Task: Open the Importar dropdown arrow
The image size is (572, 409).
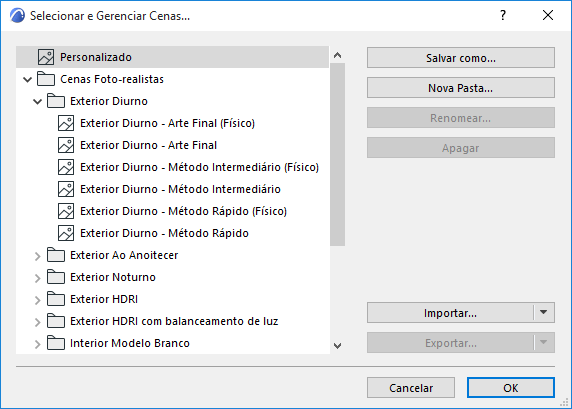Action: pyautogui.click(x=544, y=313)
